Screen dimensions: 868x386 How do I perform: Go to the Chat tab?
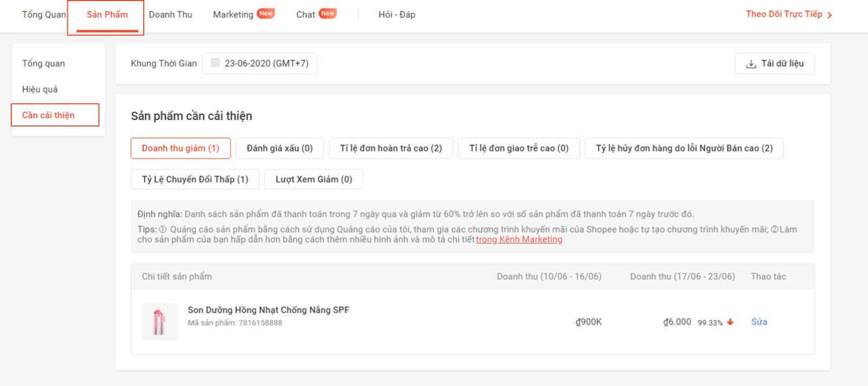pyautogui.click(x=305, y=15)
